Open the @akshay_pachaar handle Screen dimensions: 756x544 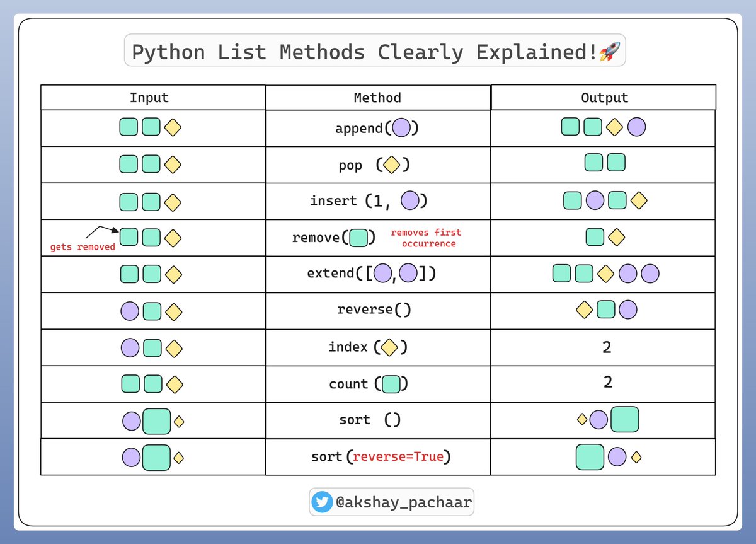coord(403,503)
